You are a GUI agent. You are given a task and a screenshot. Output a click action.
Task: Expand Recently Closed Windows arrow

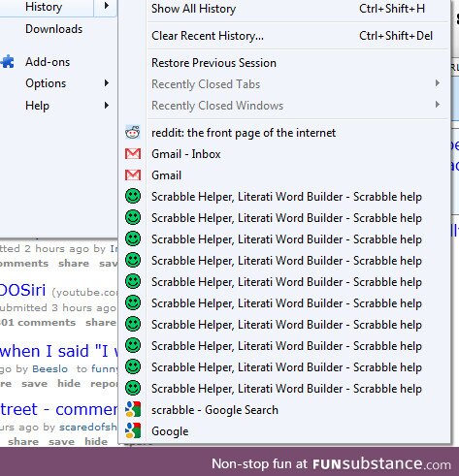pos(438,105)
